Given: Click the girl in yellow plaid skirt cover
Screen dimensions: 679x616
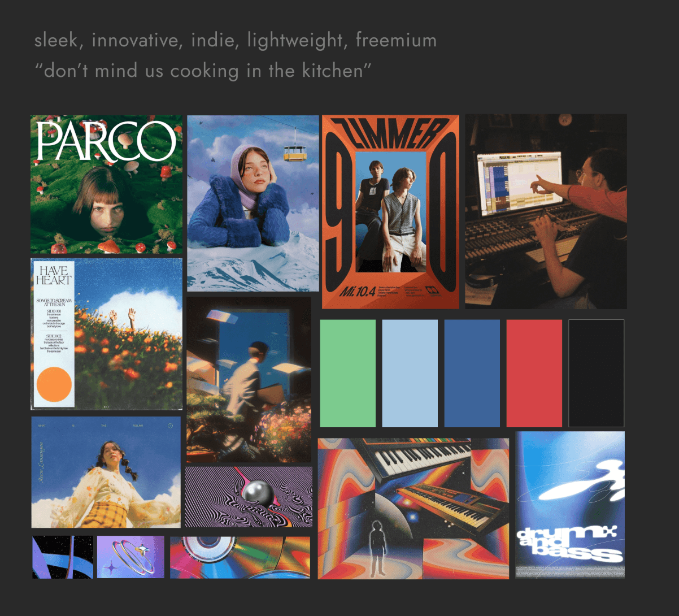Looking at the screenshot, I should click(x=106, y=472).
